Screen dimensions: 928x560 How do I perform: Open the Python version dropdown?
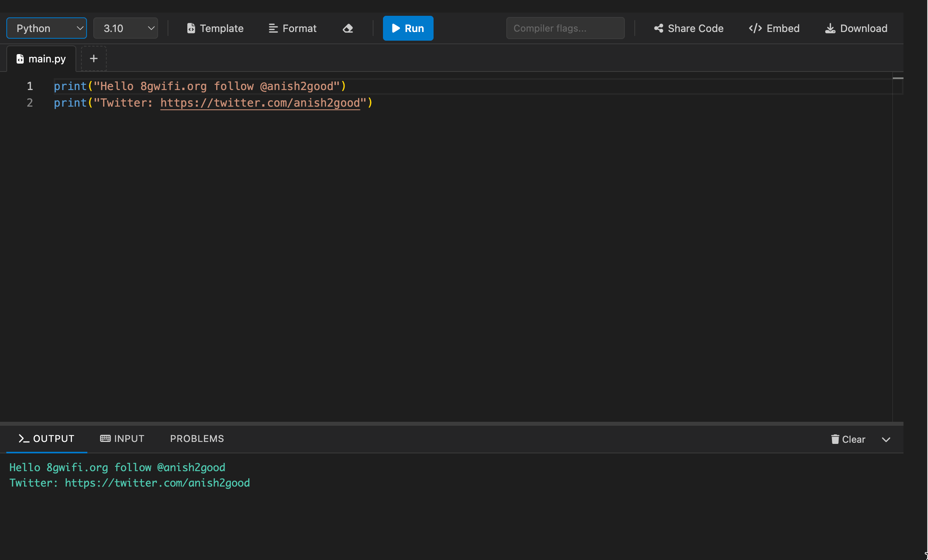126,28
